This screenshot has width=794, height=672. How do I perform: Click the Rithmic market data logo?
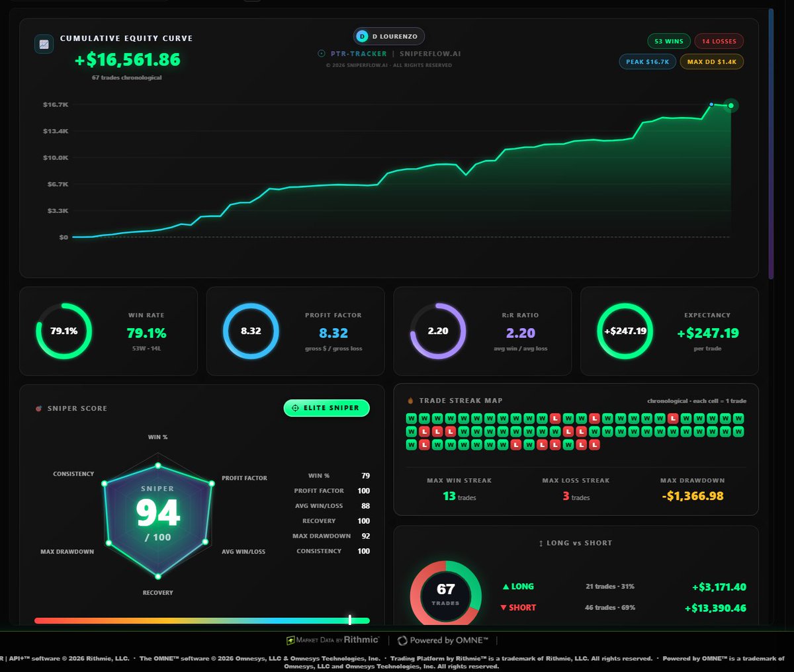pos(333,640)
